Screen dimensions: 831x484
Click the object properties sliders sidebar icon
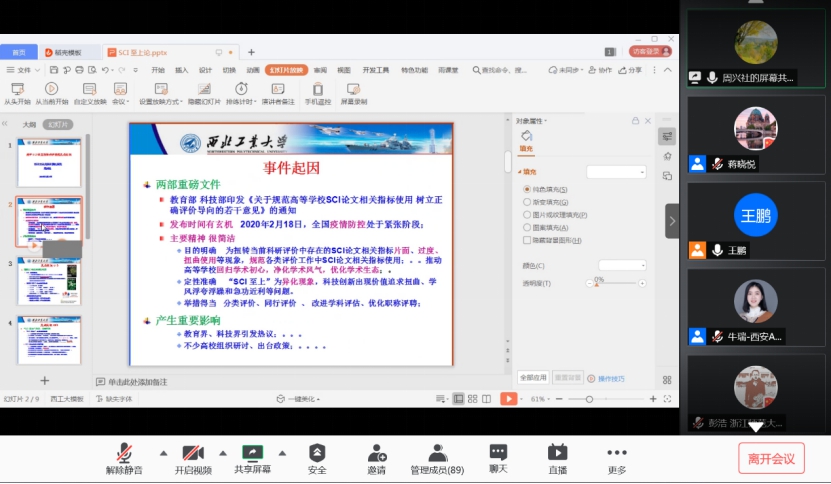coord(667,137)
